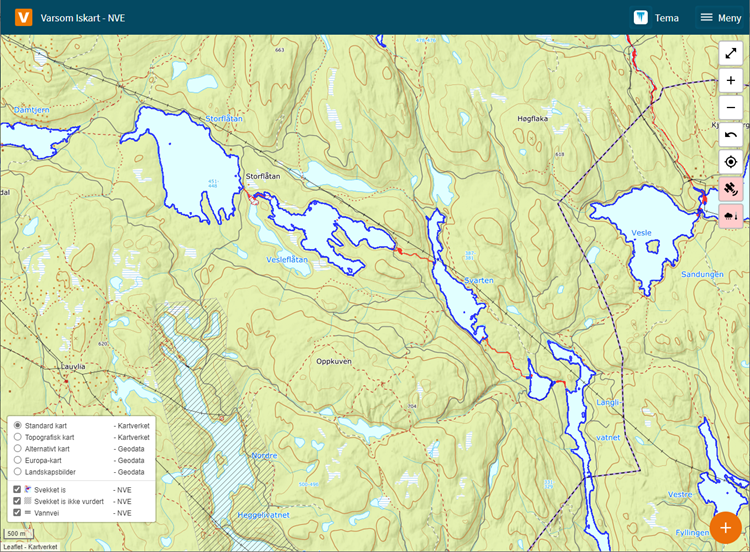Open the weather cloud-thermometer control
This screenshot has height=552, width=750.
click(x=730, y=216)
